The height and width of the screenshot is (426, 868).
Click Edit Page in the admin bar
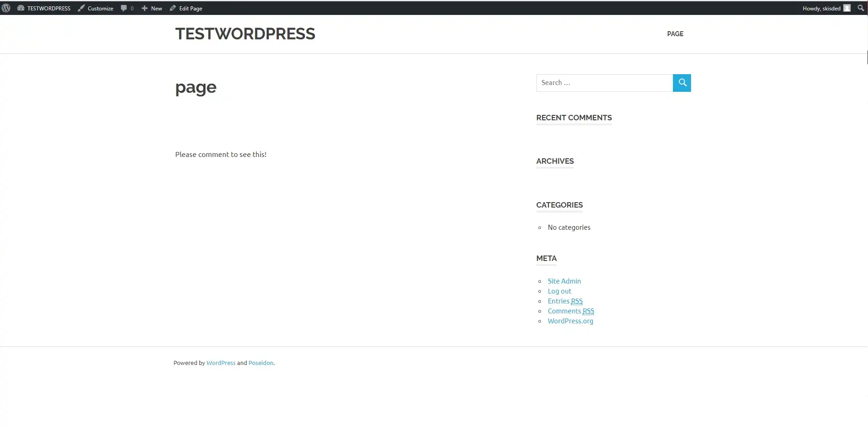190,8
